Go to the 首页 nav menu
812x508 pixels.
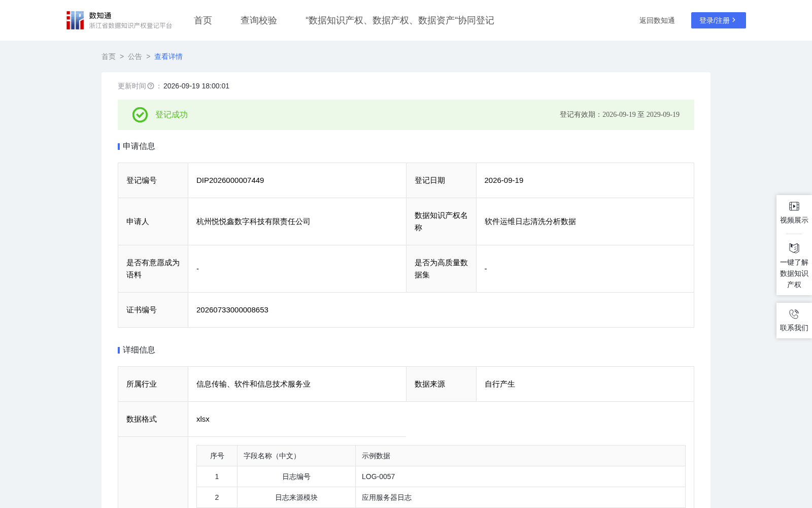click(203, 20)
